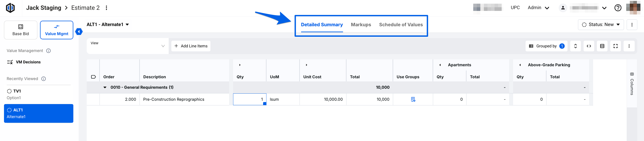Screen dimensions: 644x141
Task: Collapse the Above-Grade Parking column group
Action: point(520,65)
